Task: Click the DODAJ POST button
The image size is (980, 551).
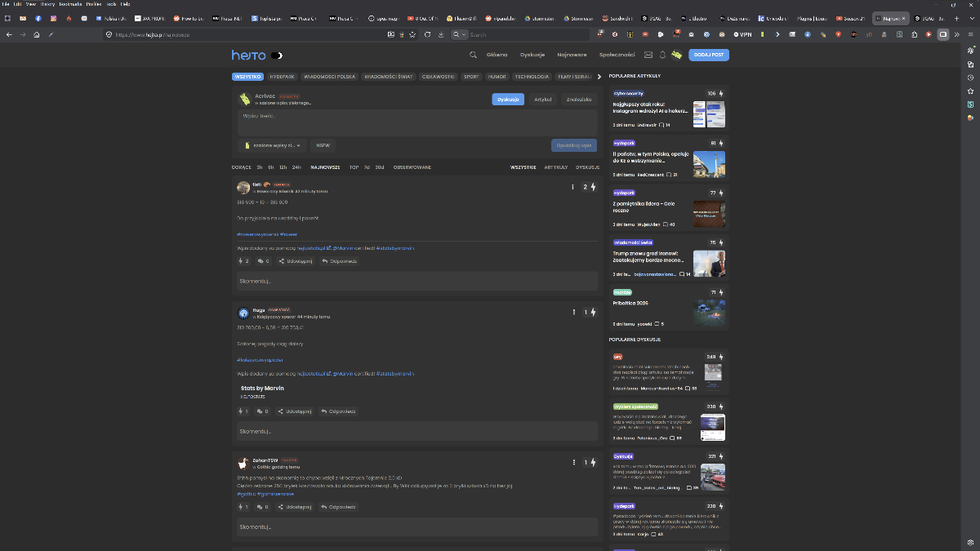Action: tap(709, 55)
